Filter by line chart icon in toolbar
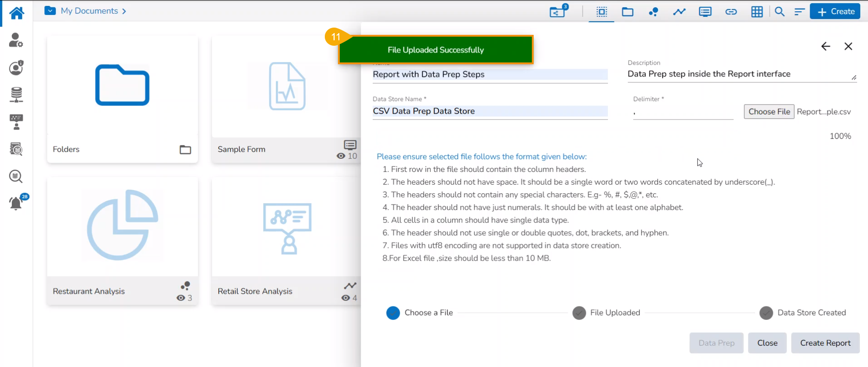This screenshot has height=367, width=868. (x=679, y=12)
